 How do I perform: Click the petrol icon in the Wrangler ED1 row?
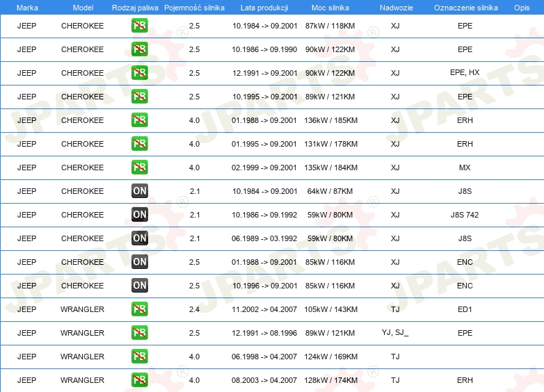(x=139, y=309)
